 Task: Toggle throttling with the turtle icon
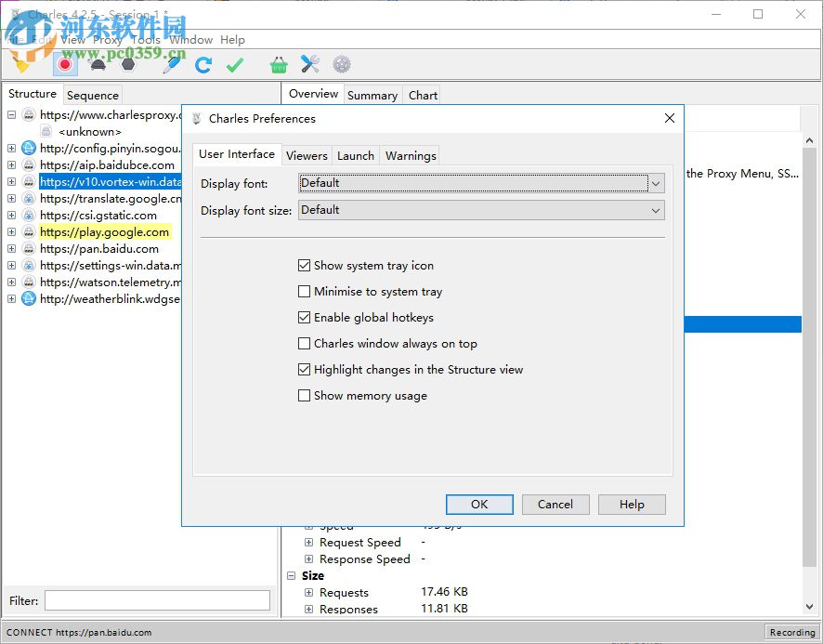click(x=98, y=65)
